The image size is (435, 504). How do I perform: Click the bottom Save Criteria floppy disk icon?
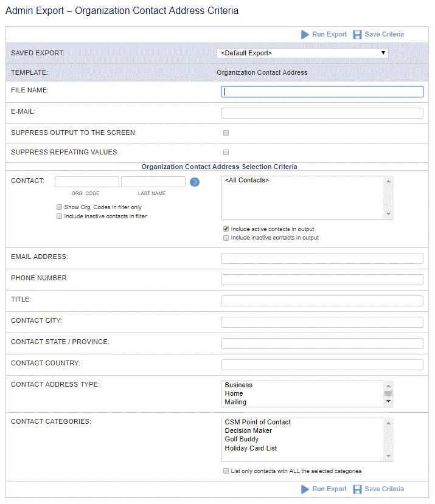[x=357, y=489]
